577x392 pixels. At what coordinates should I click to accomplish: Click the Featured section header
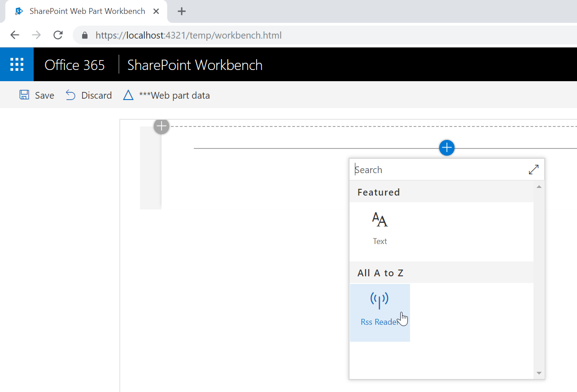[441, 192]
